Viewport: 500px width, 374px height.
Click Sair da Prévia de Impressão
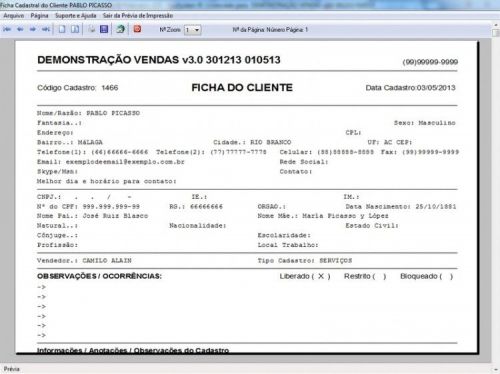138,16
